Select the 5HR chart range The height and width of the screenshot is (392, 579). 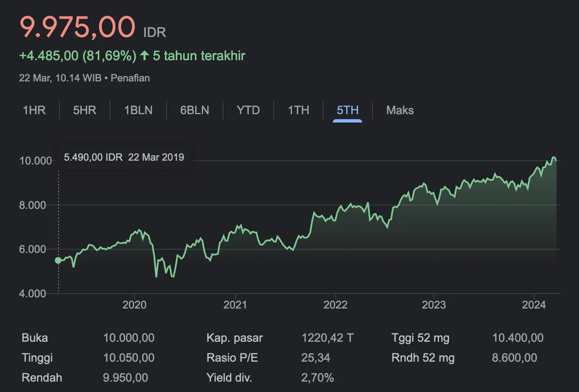pyautogui.click(x=85, y=110)
